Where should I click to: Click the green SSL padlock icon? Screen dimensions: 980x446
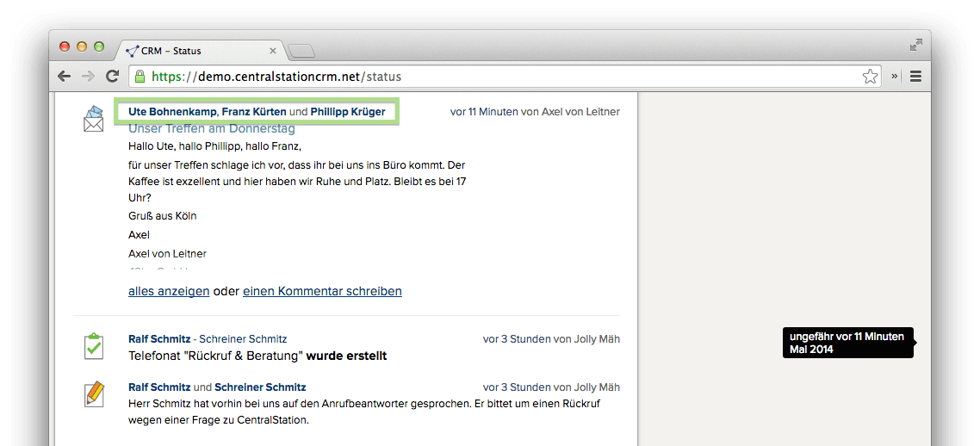139,77
